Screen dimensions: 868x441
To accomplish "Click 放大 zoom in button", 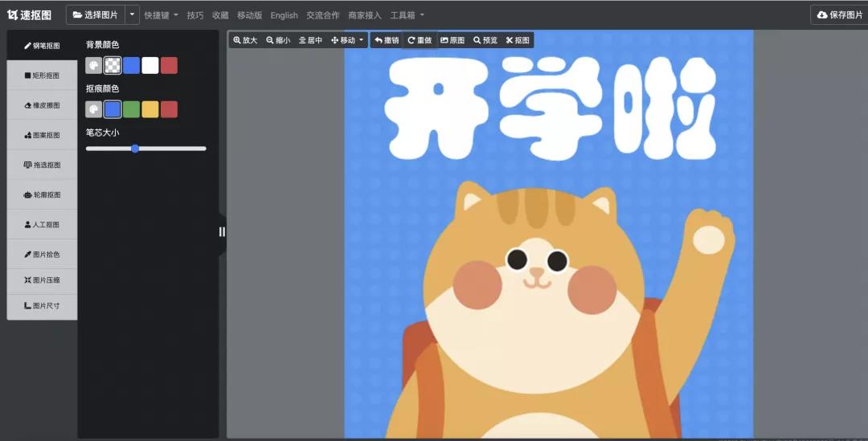I will click(245, 40).
